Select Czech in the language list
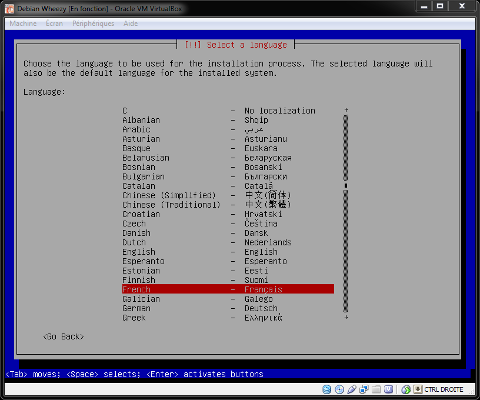 [x=228, y=224]
